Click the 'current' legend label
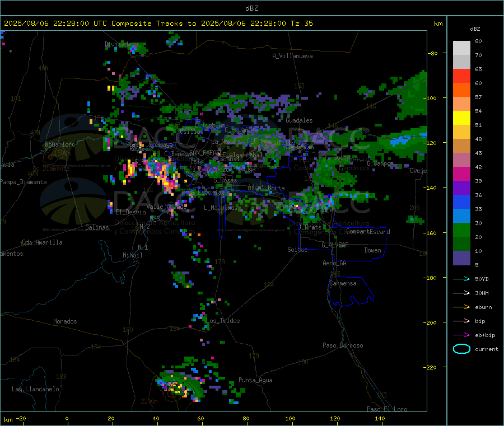Viewport: 504px width, 426px height. [x=487, y=349]
